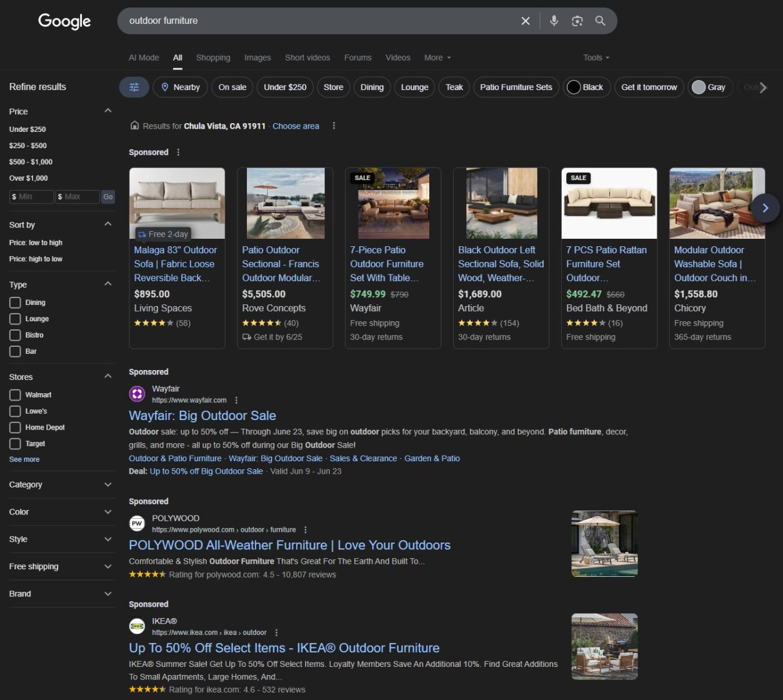Open the Tools dropdown
The image size is (783, 700).
(x=596, y=57)
